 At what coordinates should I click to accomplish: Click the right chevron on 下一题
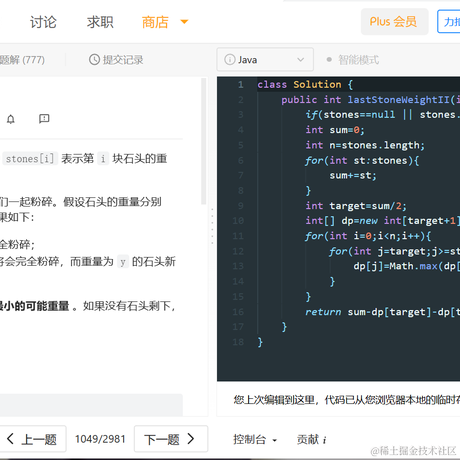(191, 439)
